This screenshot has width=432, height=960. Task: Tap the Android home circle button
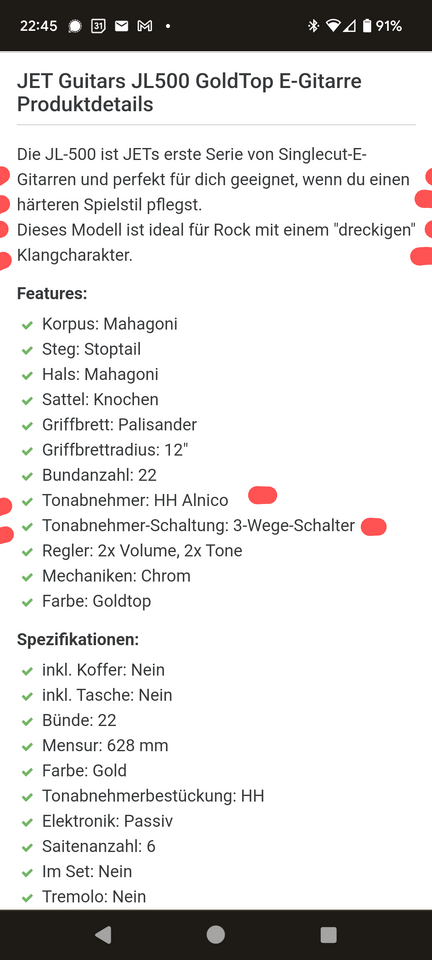215,934
